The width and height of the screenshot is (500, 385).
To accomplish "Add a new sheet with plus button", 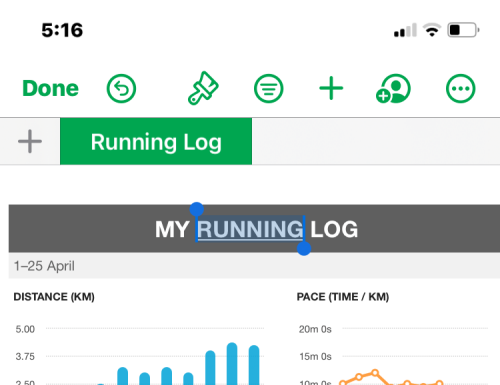I will 30,141.
